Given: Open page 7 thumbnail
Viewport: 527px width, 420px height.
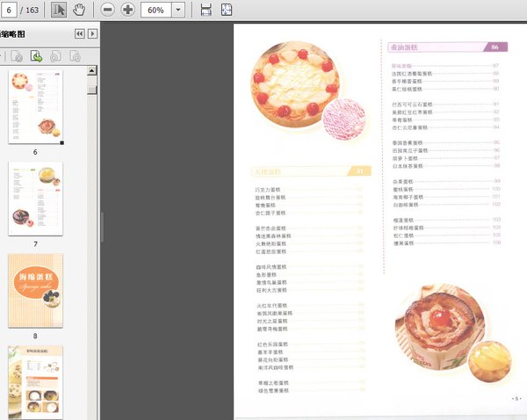Looking at the screenshot, I should click(x=35, y=199).
